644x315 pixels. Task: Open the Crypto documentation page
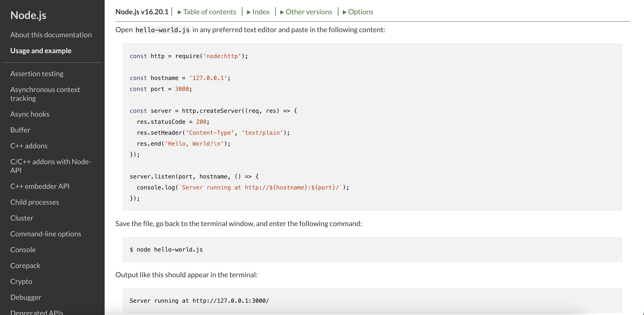coord(21,281)
